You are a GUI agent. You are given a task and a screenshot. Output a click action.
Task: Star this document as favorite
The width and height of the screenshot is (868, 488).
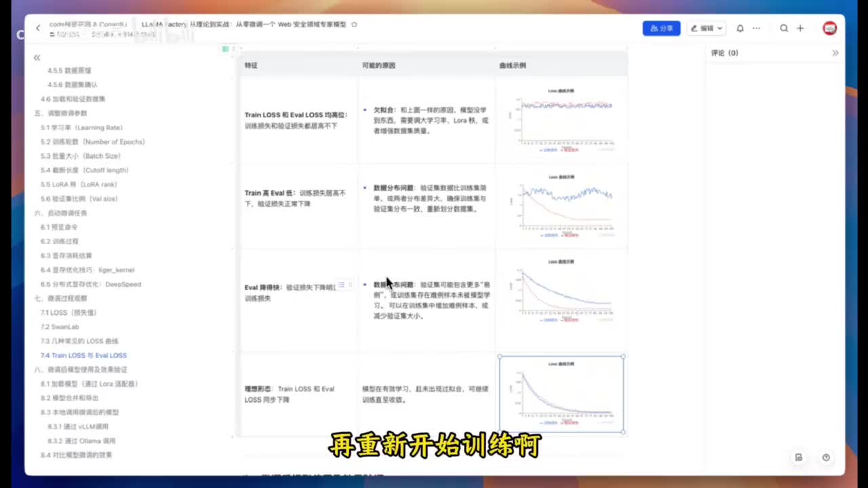click(x=354, y=24)
